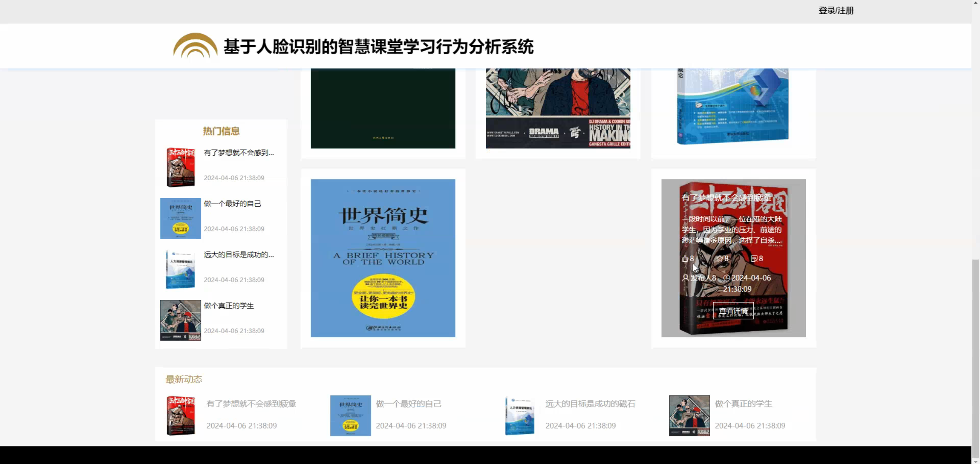Click hot list thumbnail for 做个真正的学生
The height and width of the screenshot is (464, 980).
(x=180, y=320)
